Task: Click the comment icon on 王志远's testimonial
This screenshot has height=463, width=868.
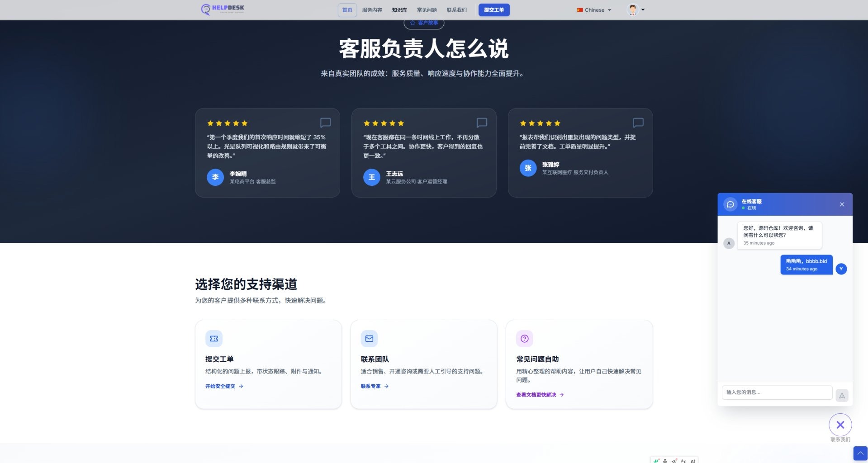Action: click(482, 123)
